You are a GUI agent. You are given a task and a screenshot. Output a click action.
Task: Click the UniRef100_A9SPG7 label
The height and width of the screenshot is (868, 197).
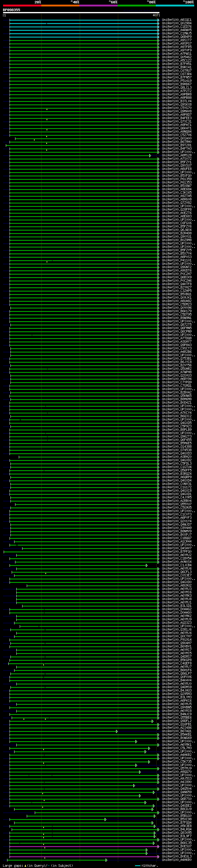pyautogui.click(x=176, y=43)
